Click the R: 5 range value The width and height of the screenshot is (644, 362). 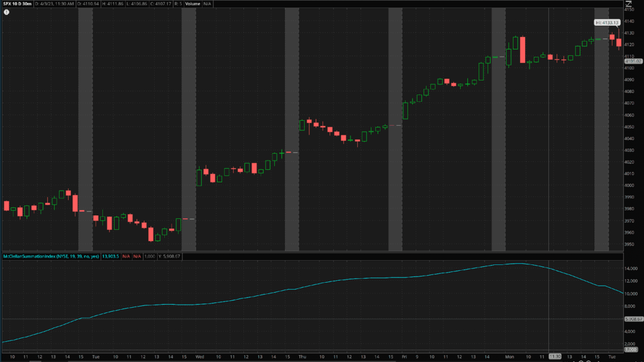coord(178,4)
